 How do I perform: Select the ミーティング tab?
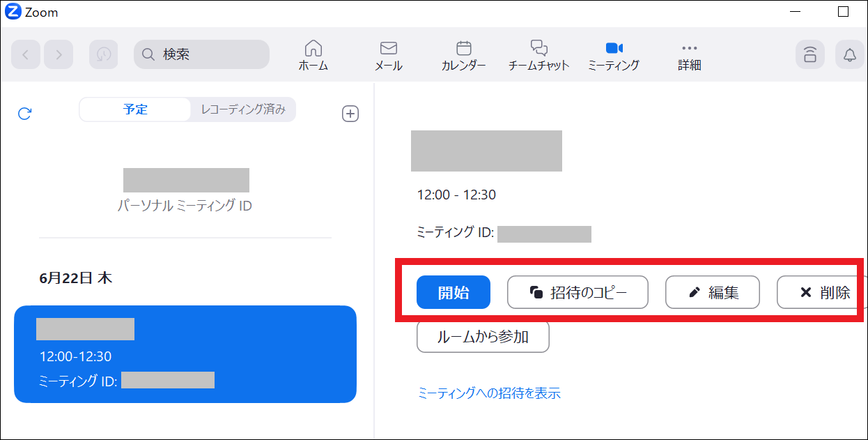pyautogui.click(x=614, y=56)
